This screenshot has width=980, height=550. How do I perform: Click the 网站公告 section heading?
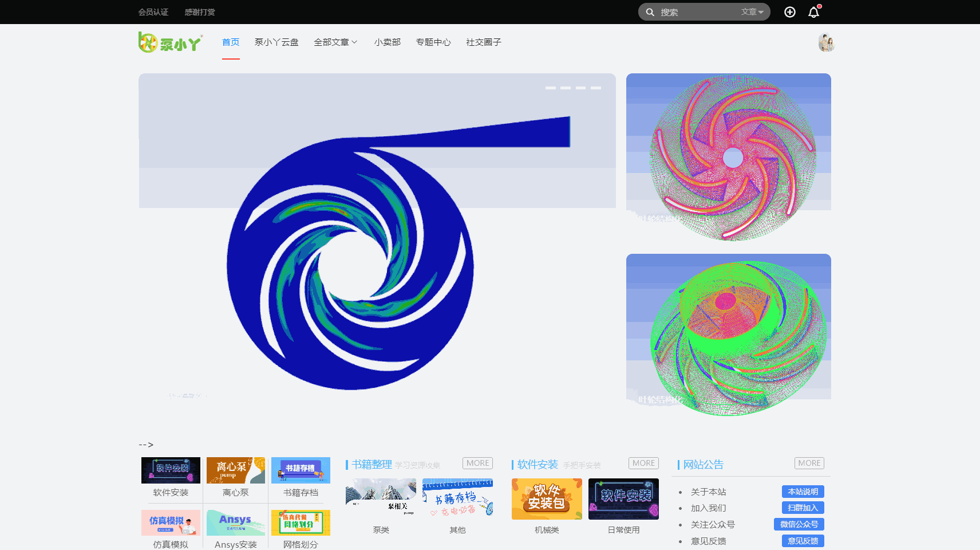704,465
